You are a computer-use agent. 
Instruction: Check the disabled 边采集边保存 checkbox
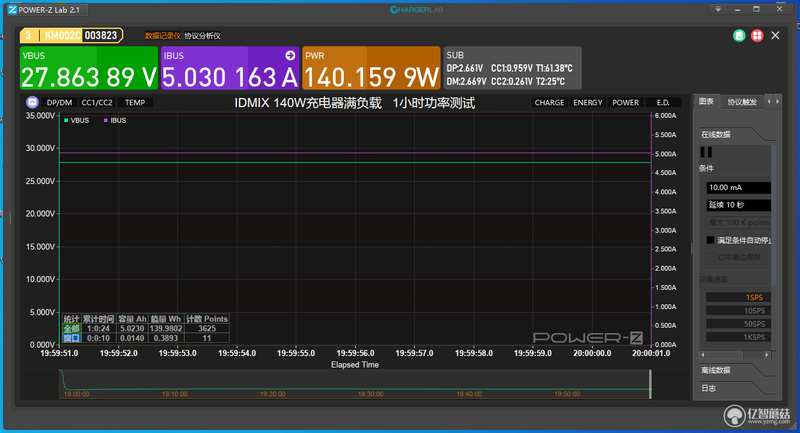pos(710,257)
